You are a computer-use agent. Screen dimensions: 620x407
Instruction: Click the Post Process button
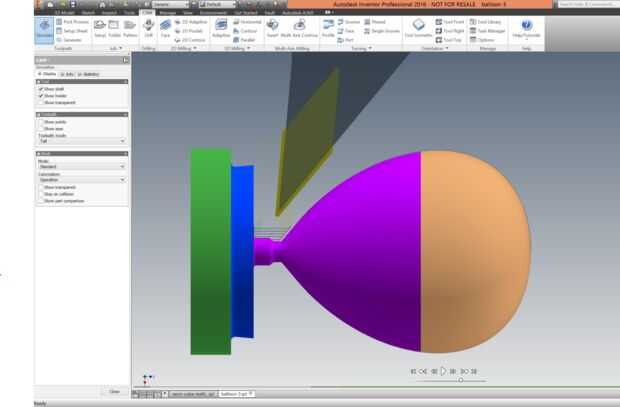pyautogui.click(x=72, y=22)
